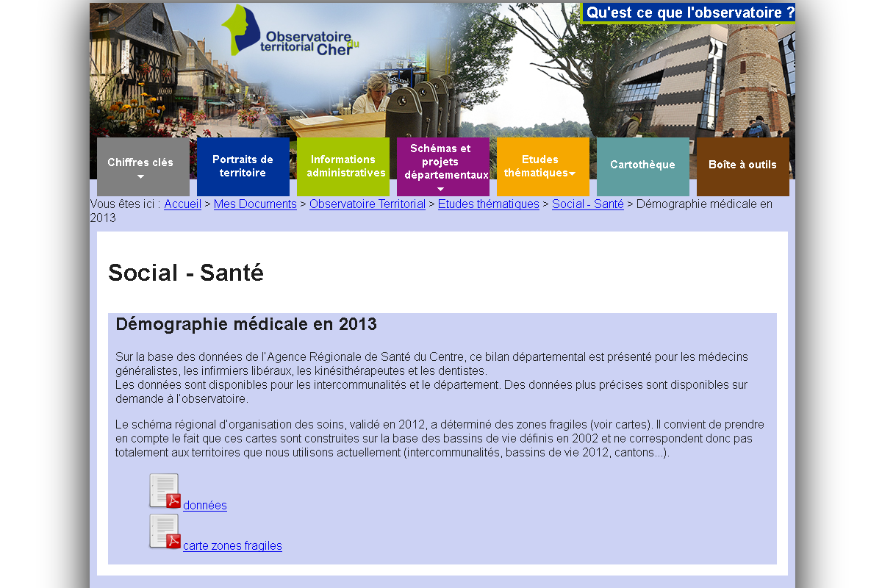Click the Démographie médicale en 2013 heading
Viewport: 882px width, 588px height.
tap(246, 324)
